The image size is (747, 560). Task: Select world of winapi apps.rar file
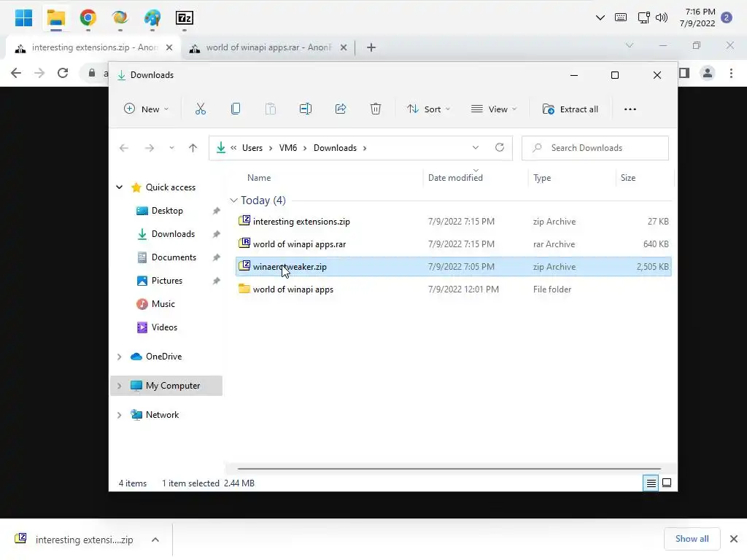click(x=453, y=244)
